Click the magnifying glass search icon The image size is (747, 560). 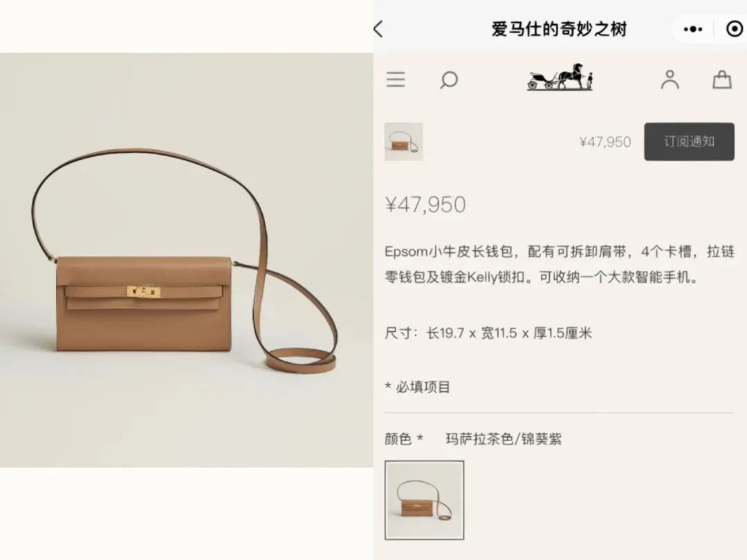click(x=449, y=80)
